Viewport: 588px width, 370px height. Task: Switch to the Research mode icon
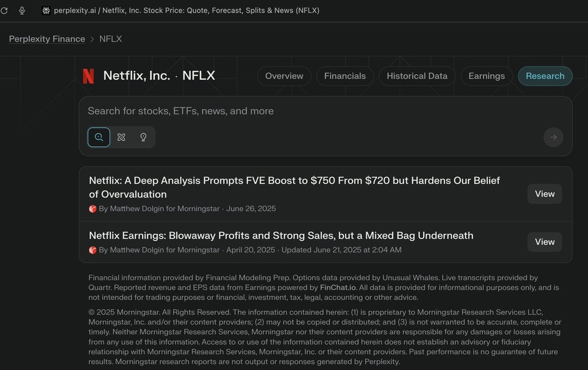point(121,137)
